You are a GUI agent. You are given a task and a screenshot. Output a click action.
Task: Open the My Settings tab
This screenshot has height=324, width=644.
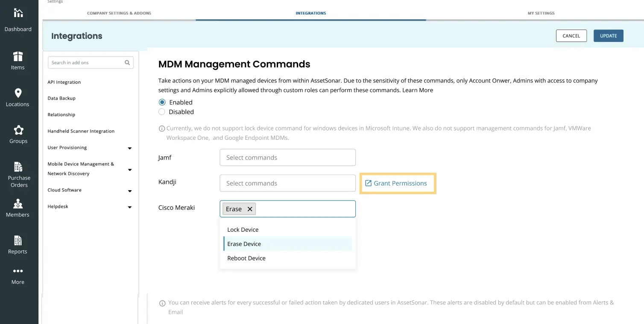541,13
